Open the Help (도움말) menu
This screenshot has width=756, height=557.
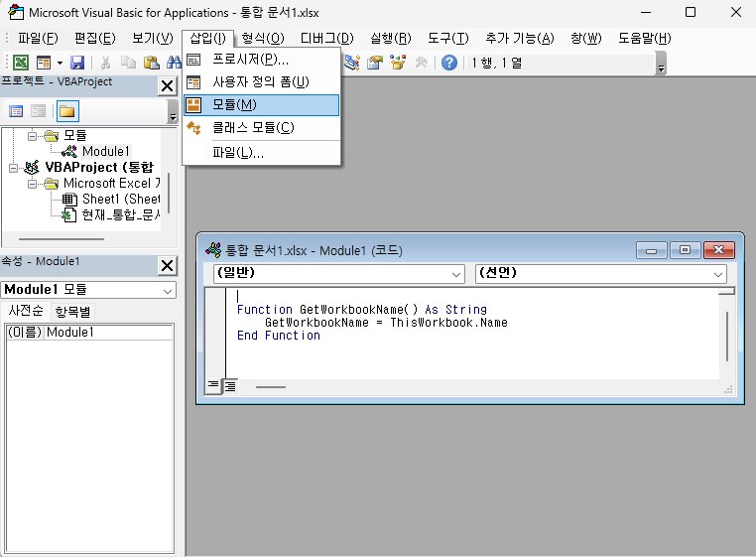[x=645, y=38]
